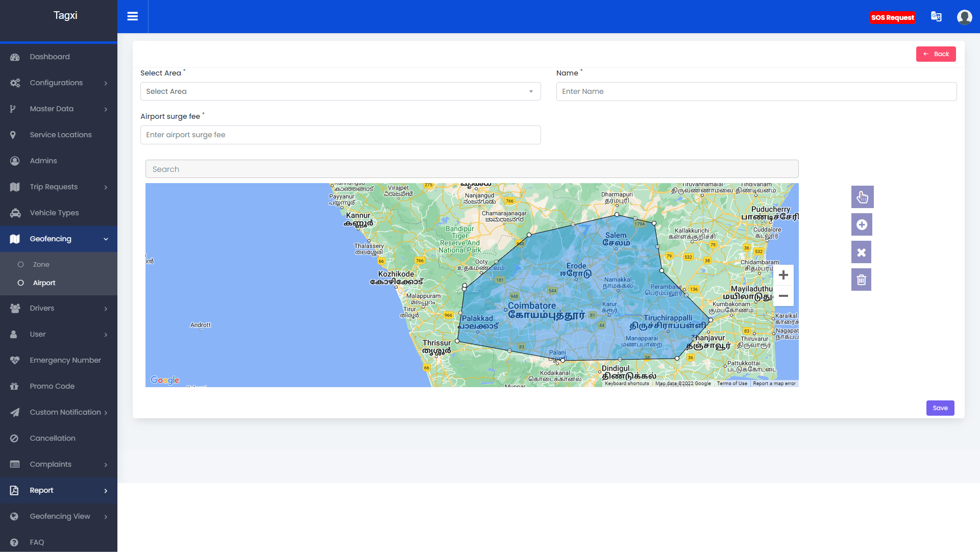Click the Tagxi brand title
This screenshot has height=558, width=980.
pos(65,15)
